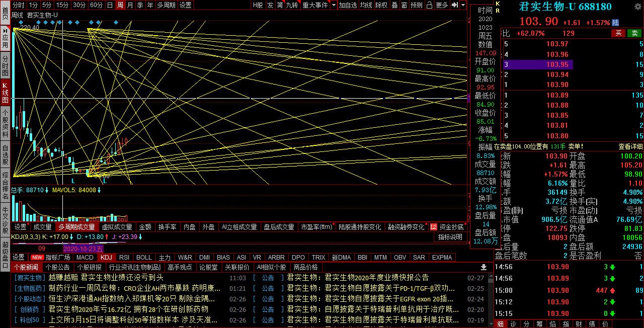Toggle 除权 ex-rights adjustment
This screenshot has width=644, height=328.
[x=381, y=5]
